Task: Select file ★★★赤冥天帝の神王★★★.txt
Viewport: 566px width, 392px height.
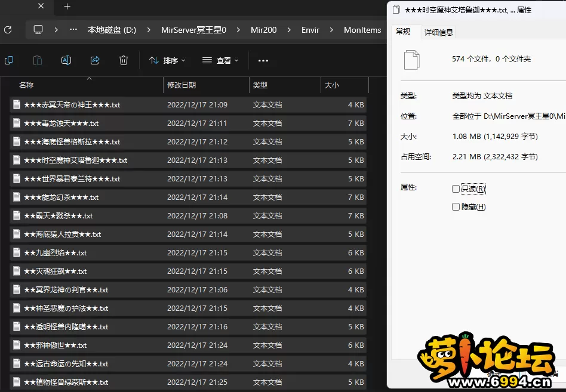Action: pyautogui.click(x=188, y=105)
